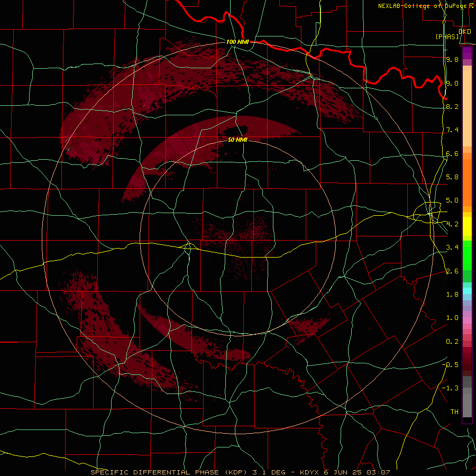Select the 9.8 value on color scale
Viewport: 476px width, 476px height.
click(452, 60)
